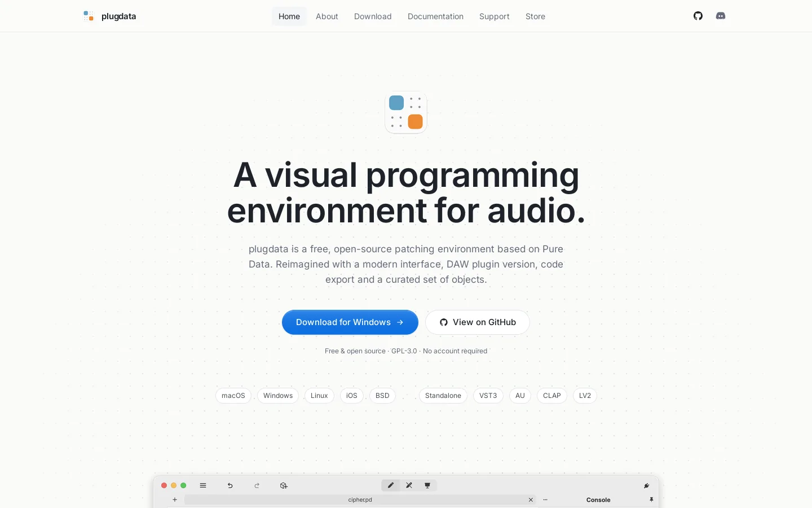
Task: Click the Windows platform tag
Action: [x=278, y=396]
